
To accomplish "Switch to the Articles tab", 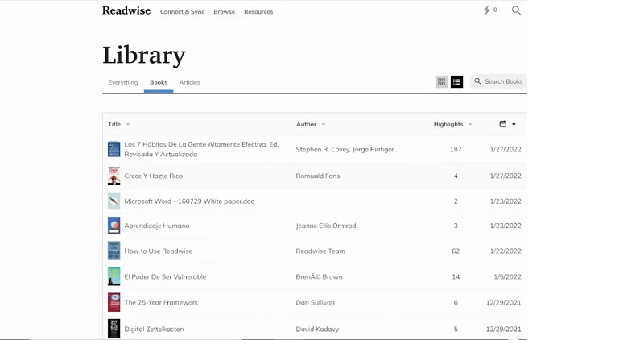I will coord(189,82).
